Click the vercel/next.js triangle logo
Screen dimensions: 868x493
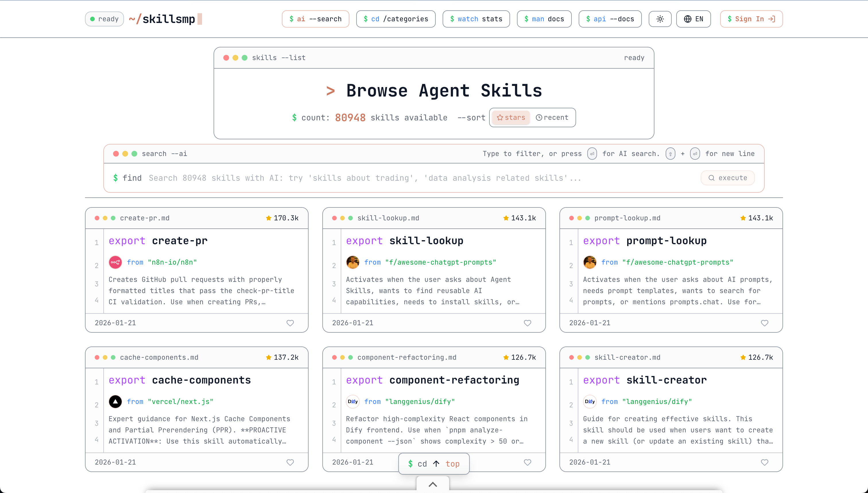(115, 401)
